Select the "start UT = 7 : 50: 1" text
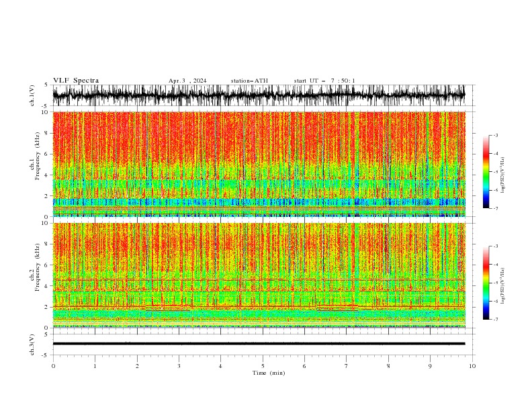Viewport: 532px width, 411px height. coord(324,81)
